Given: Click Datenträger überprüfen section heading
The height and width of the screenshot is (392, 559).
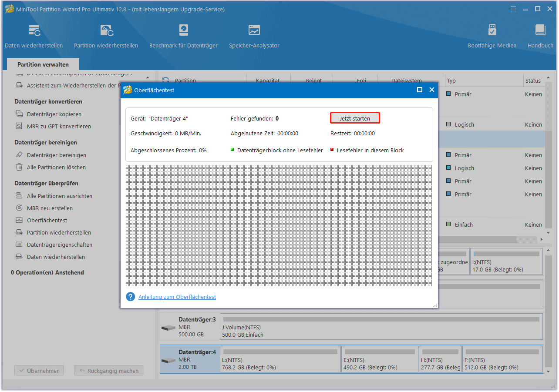Looking at the screenshot, I should click(47, 183).
